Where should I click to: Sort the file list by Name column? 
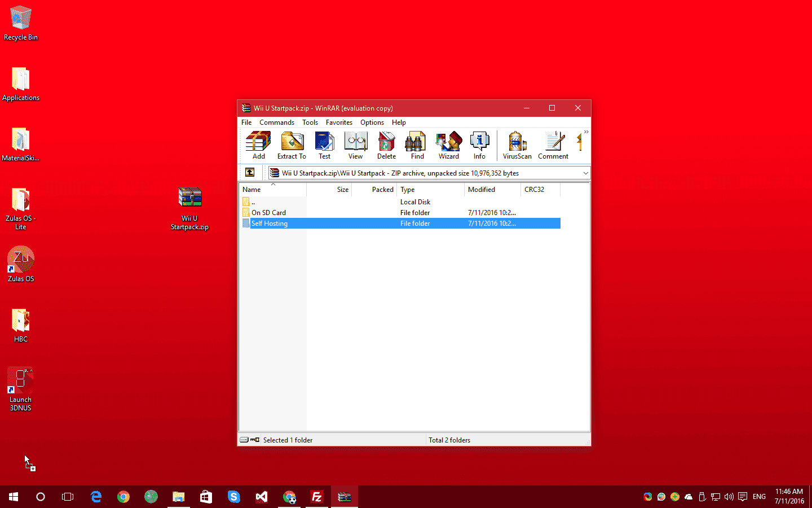273,190
